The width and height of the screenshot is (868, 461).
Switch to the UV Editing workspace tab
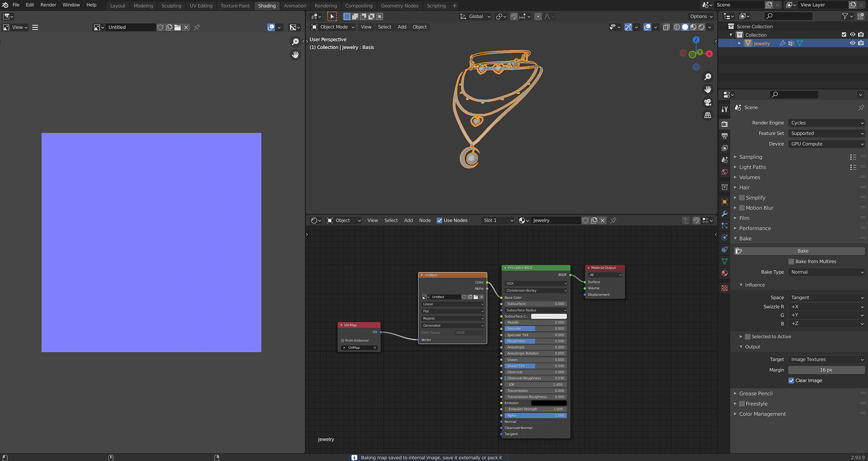201,6
